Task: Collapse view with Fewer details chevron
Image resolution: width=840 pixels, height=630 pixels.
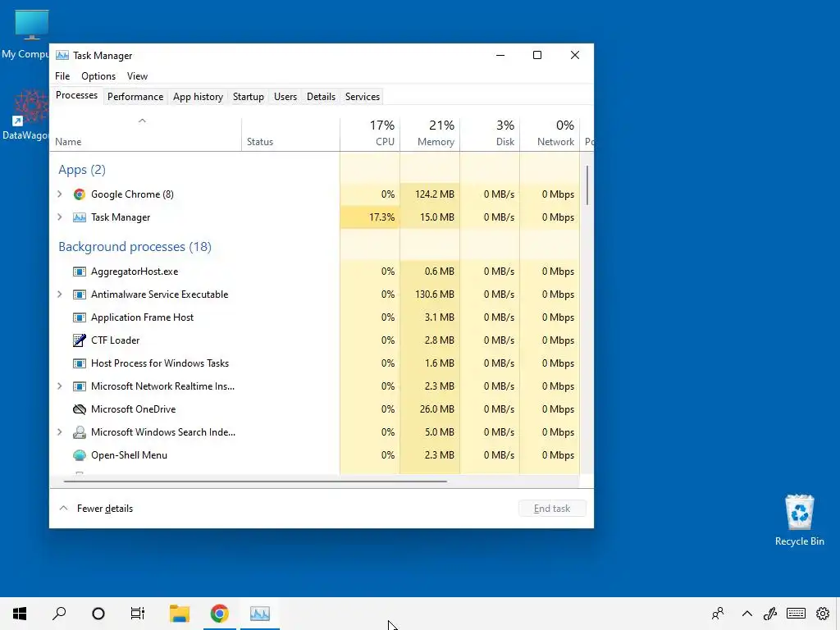Action: click(x=63, y=508)
